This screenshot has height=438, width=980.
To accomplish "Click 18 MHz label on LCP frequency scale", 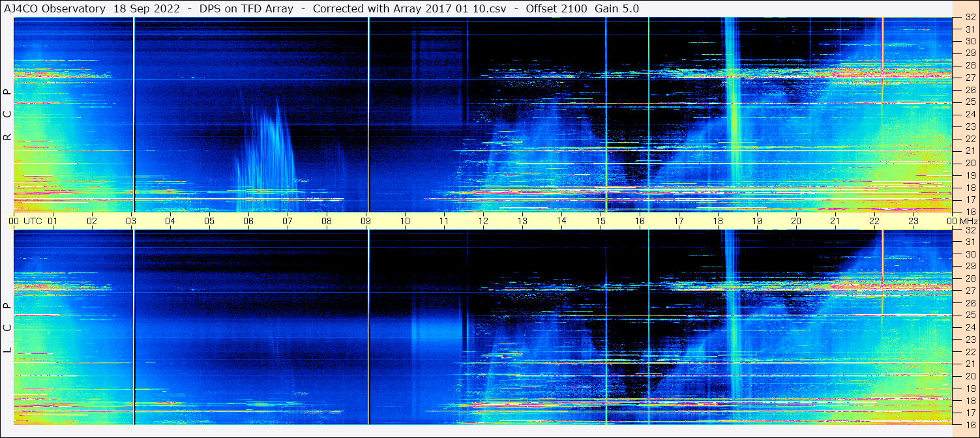I will [970, 400].
